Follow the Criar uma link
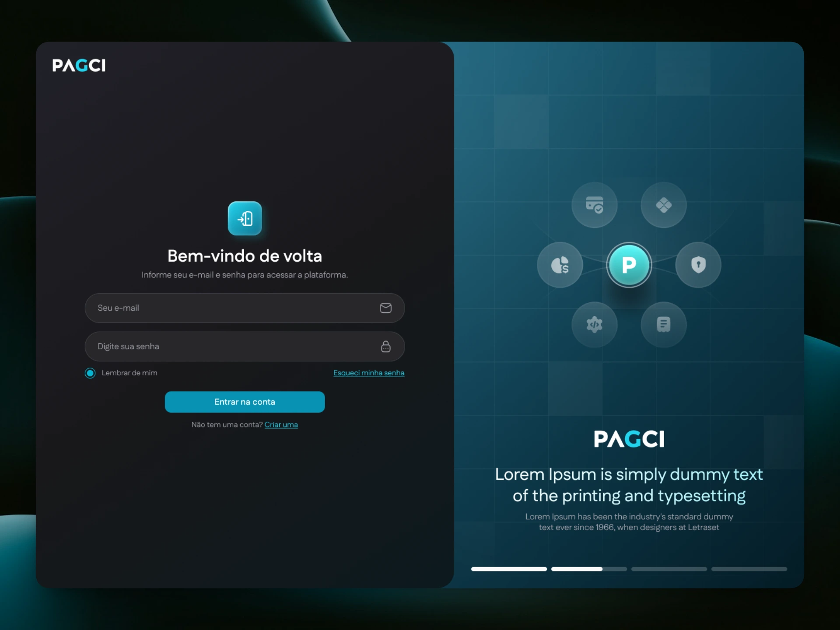Screen dimensions: 840x630 tap(281, 424)
